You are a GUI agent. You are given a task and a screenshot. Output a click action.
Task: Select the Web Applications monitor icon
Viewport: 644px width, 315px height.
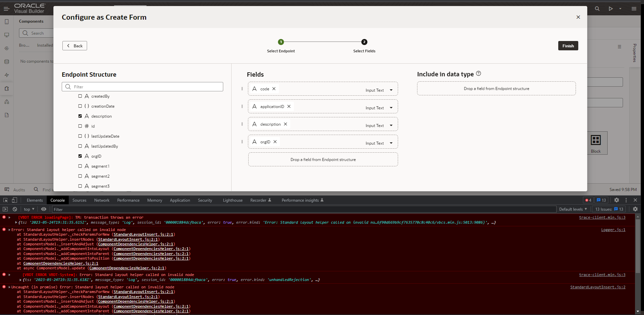click(x=7, y=35)
